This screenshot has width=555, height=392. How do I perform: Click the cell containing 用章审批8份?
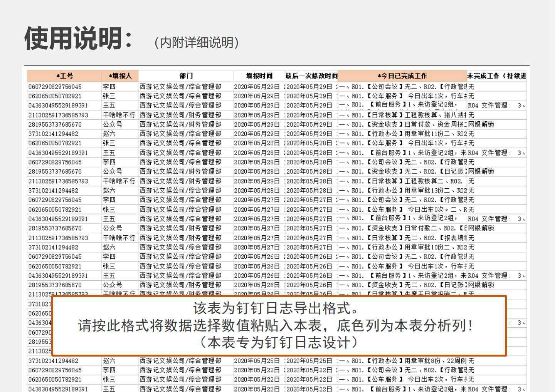tap(402, 361)
